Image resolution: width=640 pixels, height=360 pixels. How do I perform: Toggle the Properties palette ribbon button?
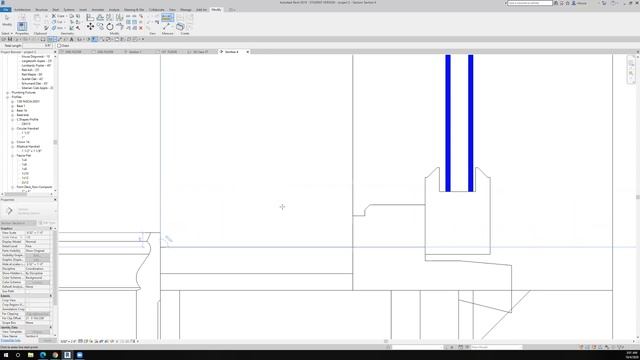click(x=22, y=27)
